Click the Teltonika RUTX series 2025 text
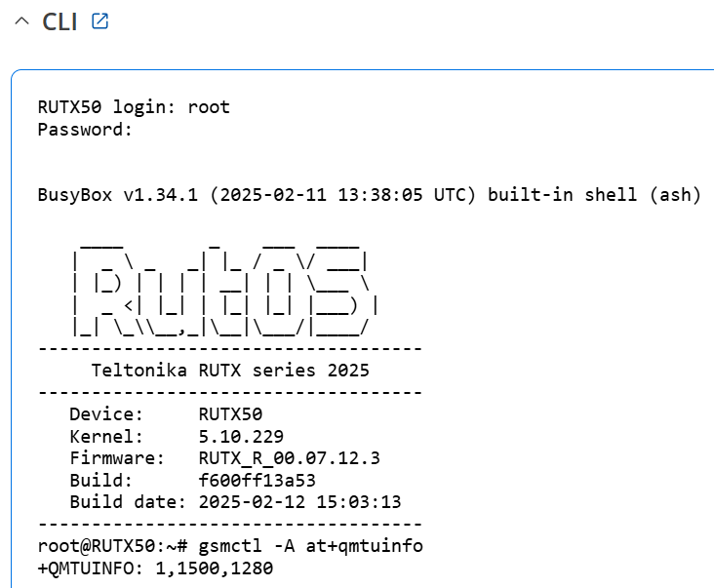The height and width of the screenshot is (588, 714). click(230, 371)
